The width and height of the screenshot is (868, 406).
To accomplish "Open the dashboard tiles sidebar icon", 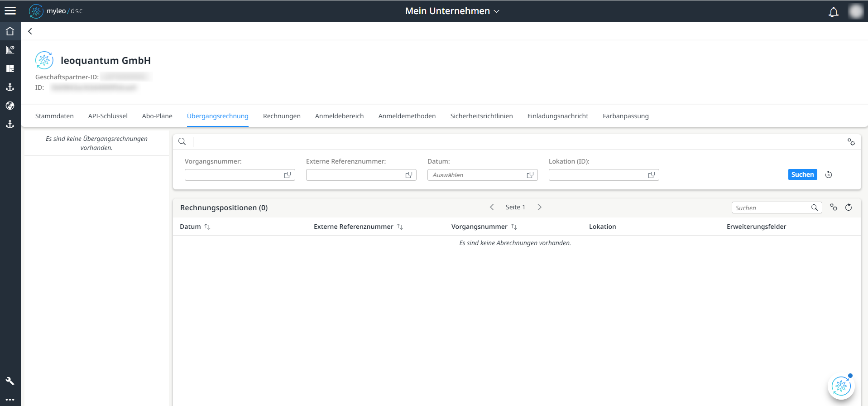I will click(10, 68).
